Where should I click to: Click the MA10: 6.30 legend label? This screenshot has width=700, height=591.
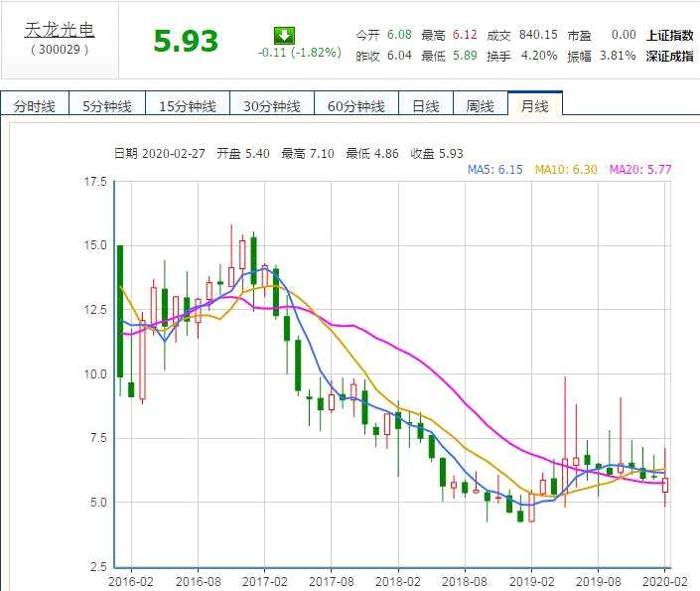click(566, 169)
